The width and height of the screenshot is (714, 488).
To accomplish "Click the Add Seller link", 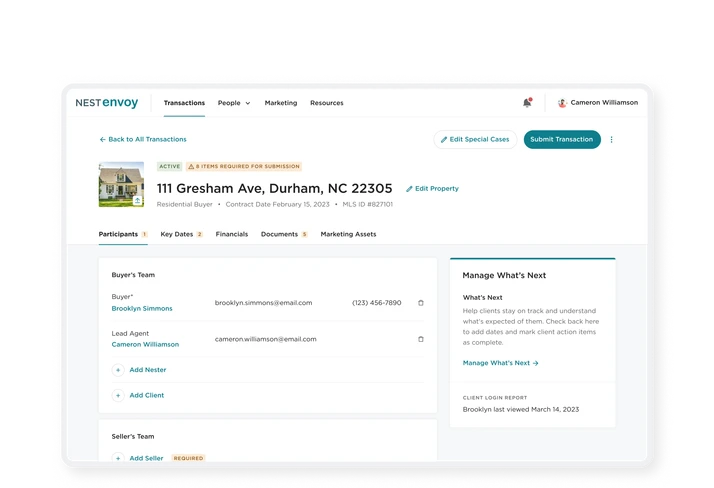I will tap(146, 458).
